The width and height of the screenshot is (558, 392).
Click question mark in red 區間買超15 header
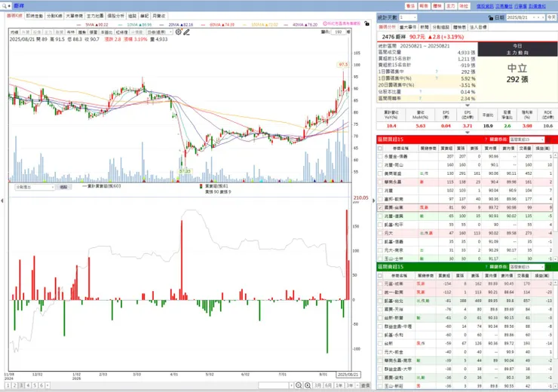click(x=486, y=139)
